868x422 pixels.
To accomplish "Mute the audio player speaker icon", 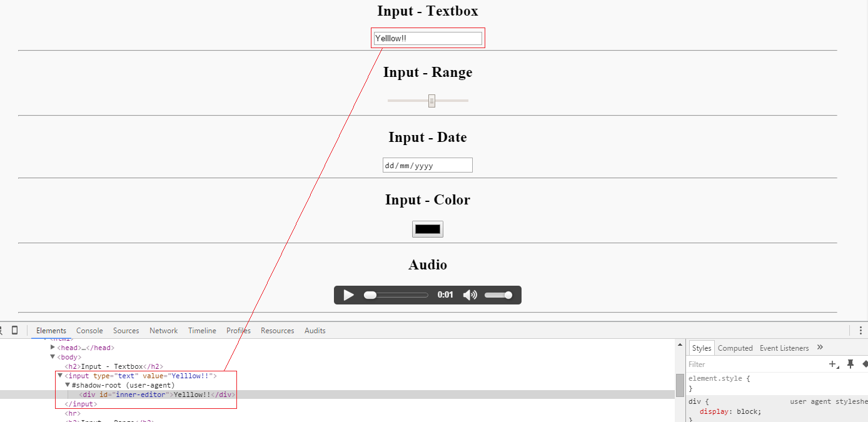I will pos(470,295).
